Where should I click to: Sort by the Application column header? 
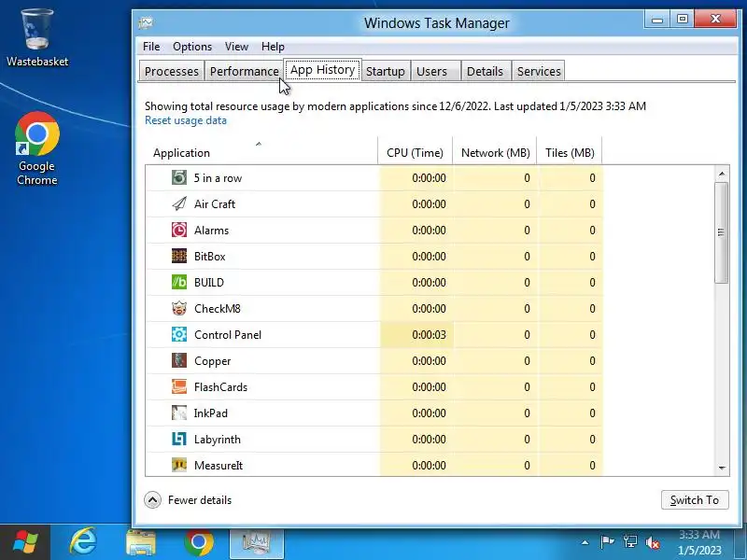[x=261, y=151]
